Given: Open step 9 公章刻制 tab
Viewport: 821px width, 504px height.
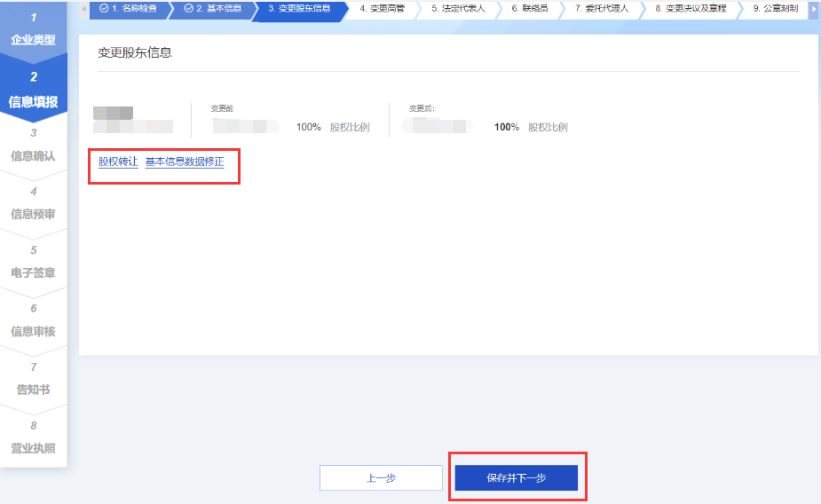Looking at the screenshot, I should 775,8.
